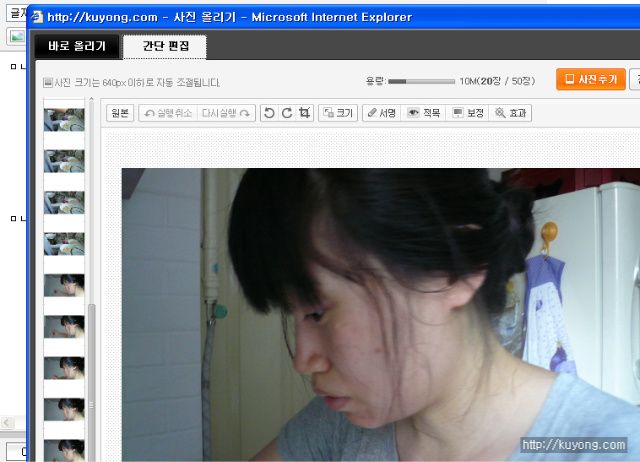Select the fourth portrait thumbnail in list
This screenshot has width=640, height=462.
pos(64,410)
